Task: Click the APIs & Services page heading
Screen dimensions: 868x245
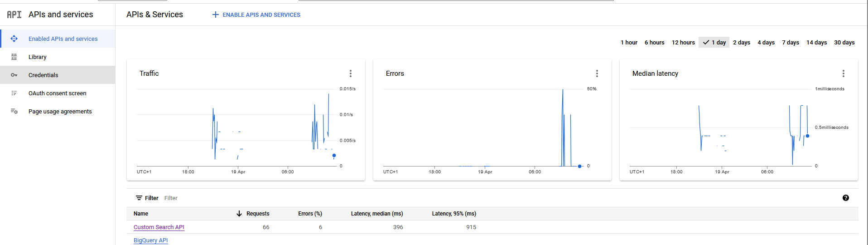Action: 154,15
